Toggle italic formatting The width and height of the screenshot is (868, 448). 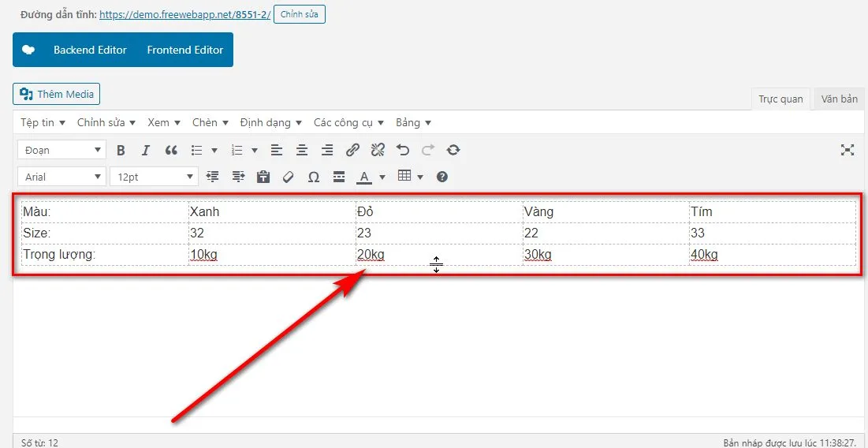[146, 150]
